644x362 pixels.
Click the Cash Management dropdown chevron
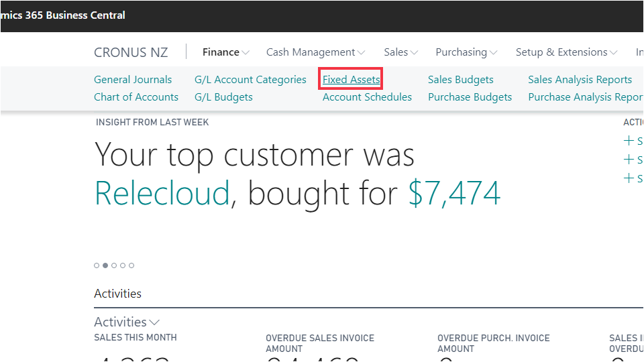(x=361, y=52)
